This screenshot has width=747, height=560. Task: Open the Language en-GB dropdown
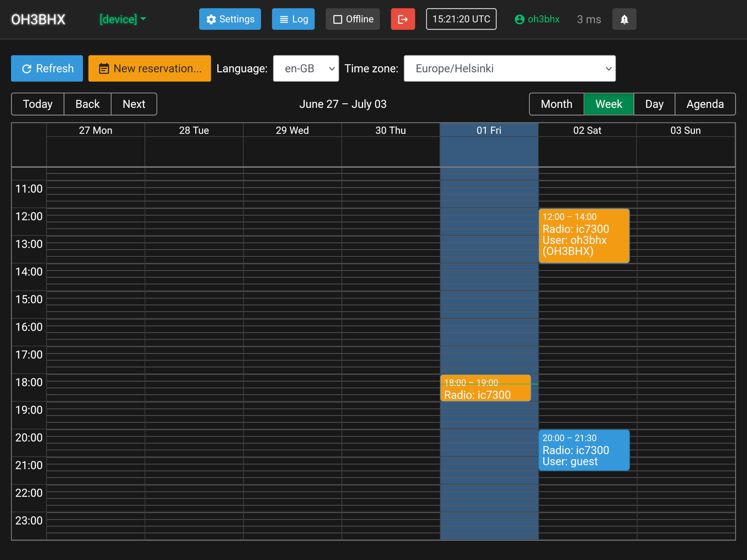[x=306, y=69]
